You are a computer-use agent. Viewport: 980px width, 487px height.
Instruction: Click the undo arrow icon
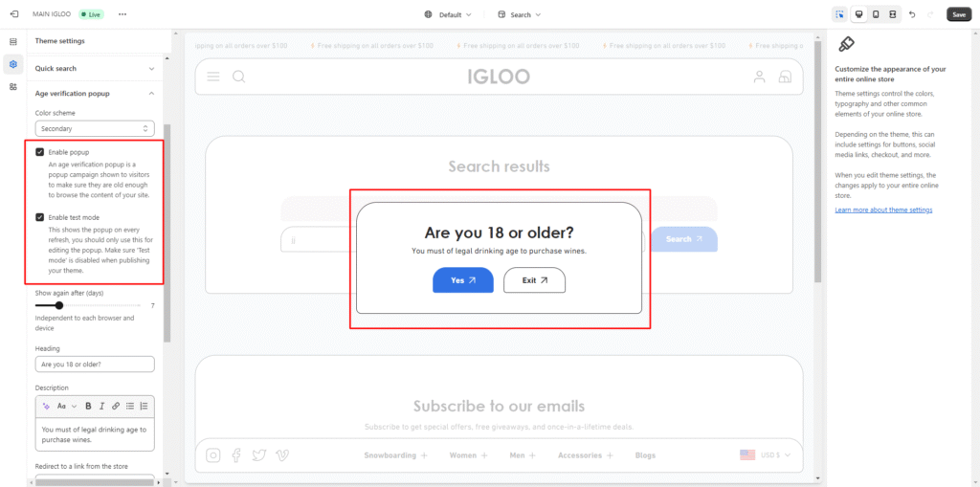(x=911, y=14)
